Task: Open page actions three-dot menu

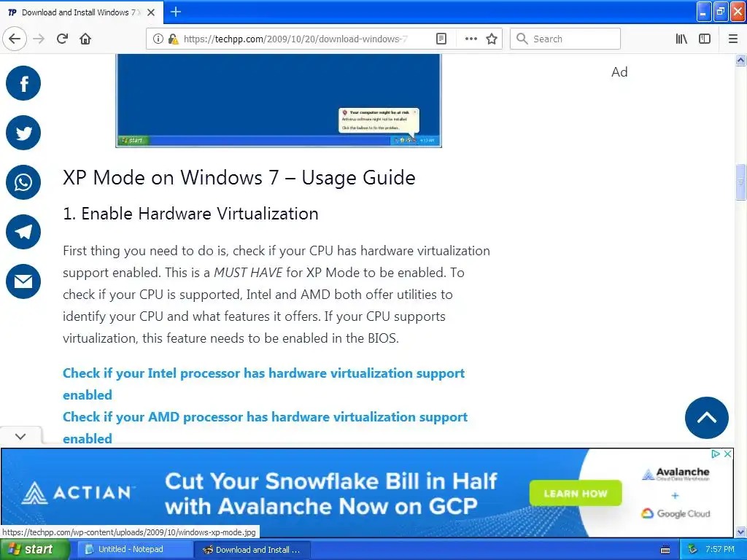Action: [x=471, y=39]
